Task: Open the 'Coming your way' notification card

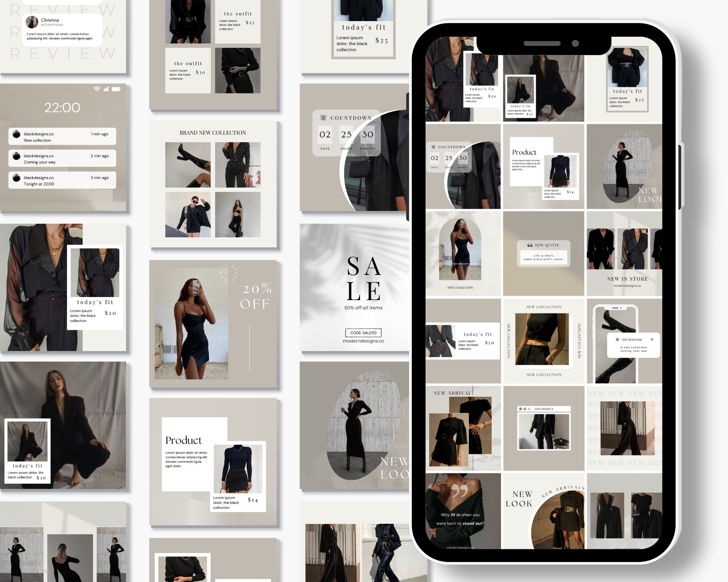Action: (62, 158)
